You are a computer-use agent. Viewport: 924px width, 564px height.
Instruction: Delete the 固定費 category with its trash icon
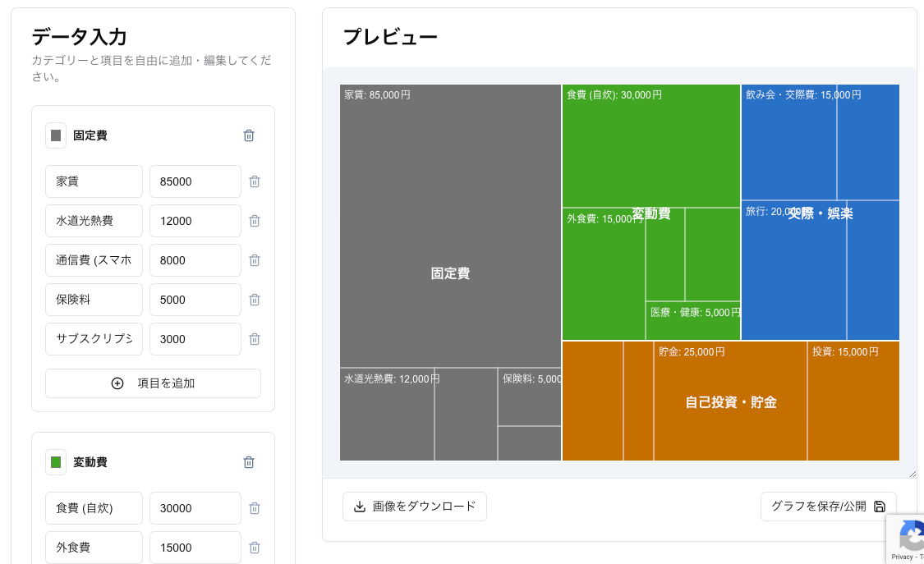pyautogui.click(x=249, y=135)
